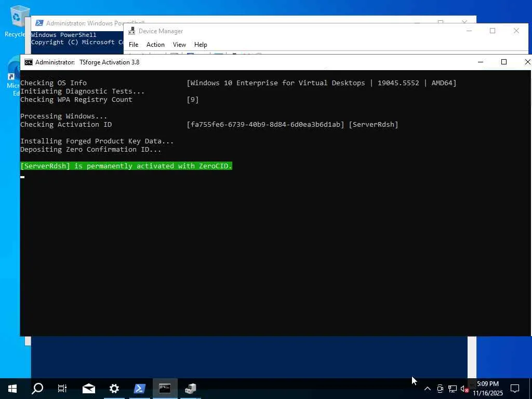Open the View menu in Device Manager
This screenshot has height=399, width=532.
point(179,45)
